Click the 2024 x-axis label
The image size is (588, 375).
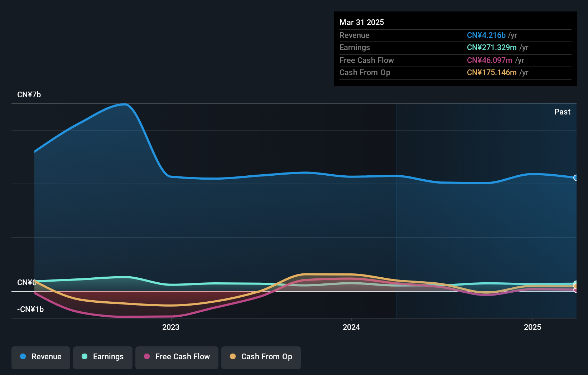[351, 327]
